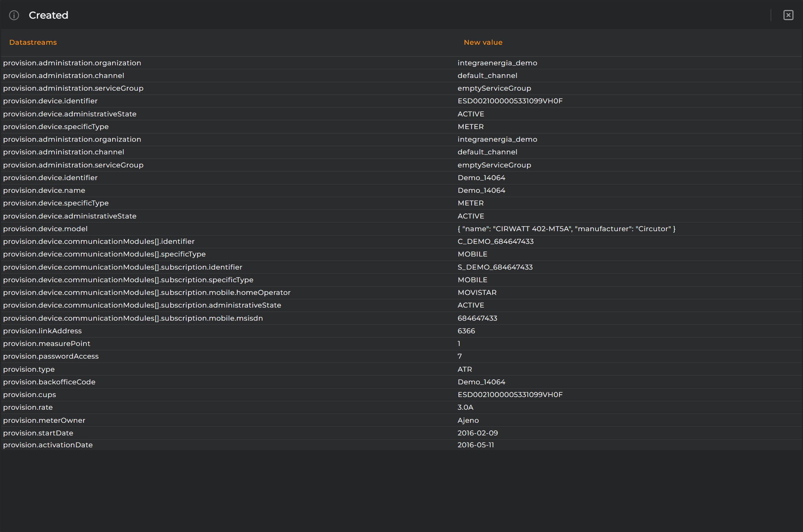Select backofficeCode value Demo_14064
Image resolution: width=803 pixels, height=532 pixels.
(x=481, y=382)
